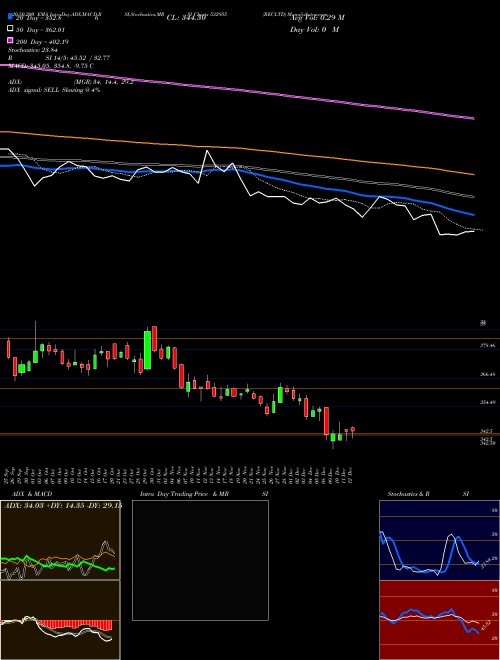Click the 'ADX & MACD' panel title

(32, 494)
